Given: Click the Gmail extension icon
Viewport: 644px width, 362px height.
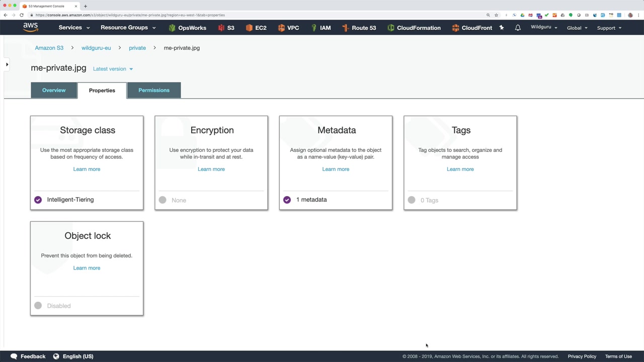Looking at the screenshot, I should click(x=530, y=15).
